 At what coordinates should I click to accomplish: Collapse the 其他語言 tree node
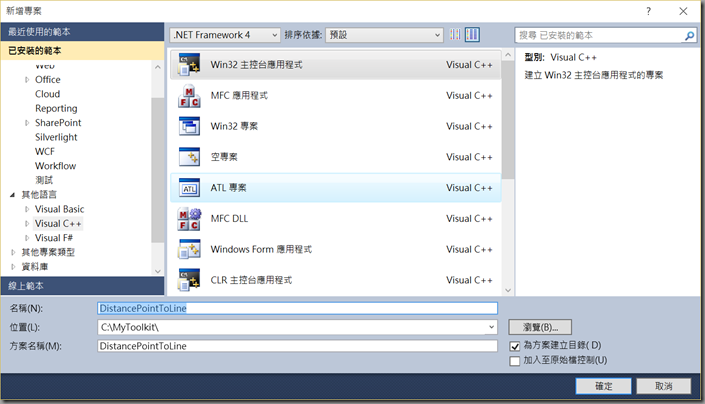coord(13,195)
